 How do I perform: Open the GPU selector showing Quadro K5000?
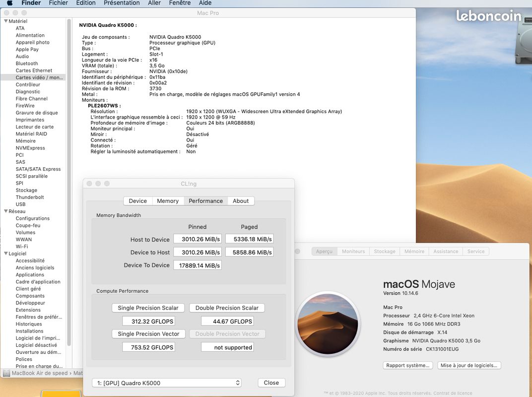click(x=166, y=383)
